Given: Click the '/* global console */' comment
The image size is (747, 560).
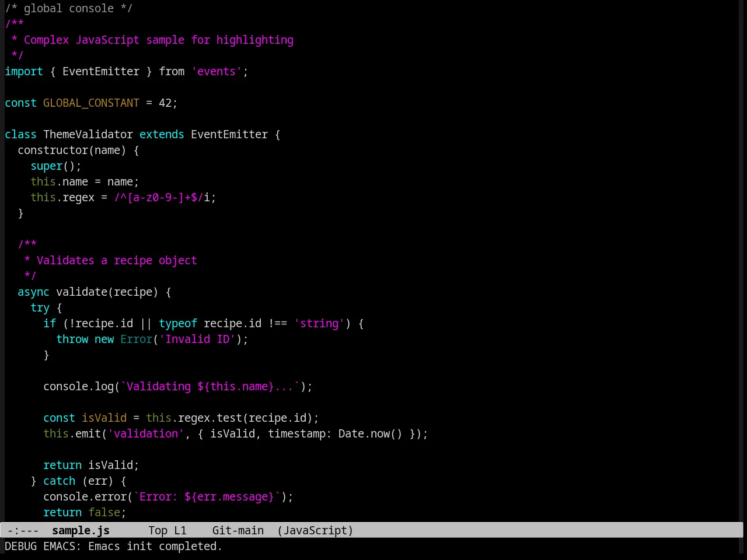Looking at the screenshot, I should (x=69, y=8).
